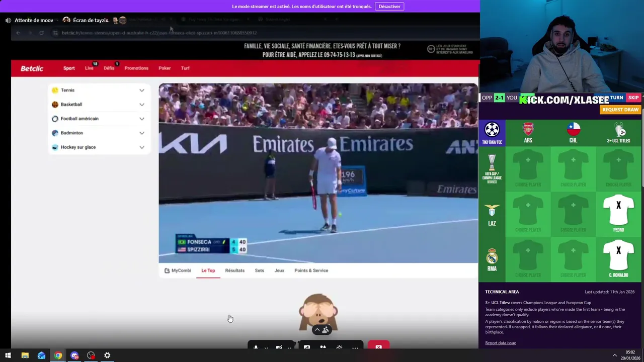Open File Explorer from the taskbar

[x=25, y=355]
